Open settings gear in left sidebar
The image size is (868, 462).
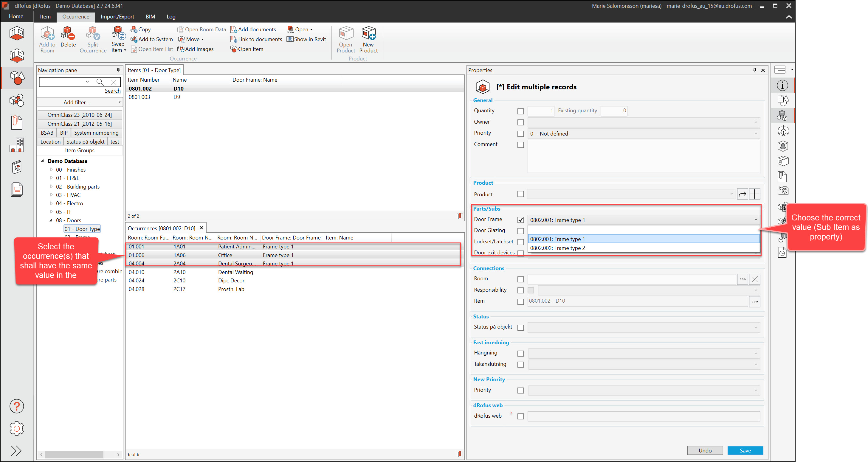coord(16,428)
